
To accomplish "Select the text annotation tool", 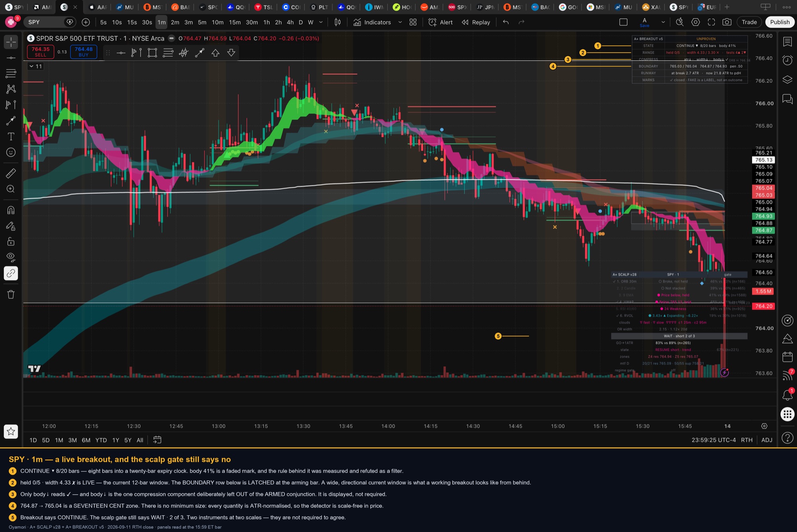I will (x=11, y=137).
